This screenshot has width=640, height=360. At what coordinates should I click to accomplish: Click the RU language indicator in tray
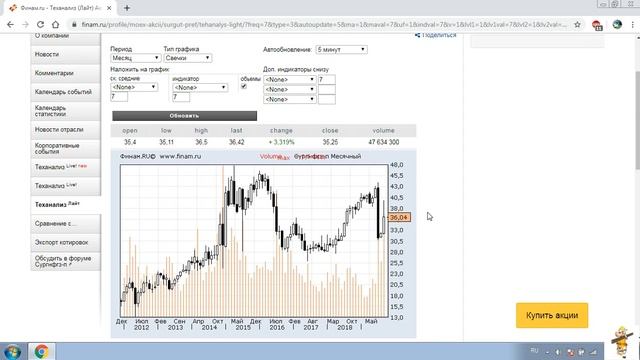click(534, 351)
